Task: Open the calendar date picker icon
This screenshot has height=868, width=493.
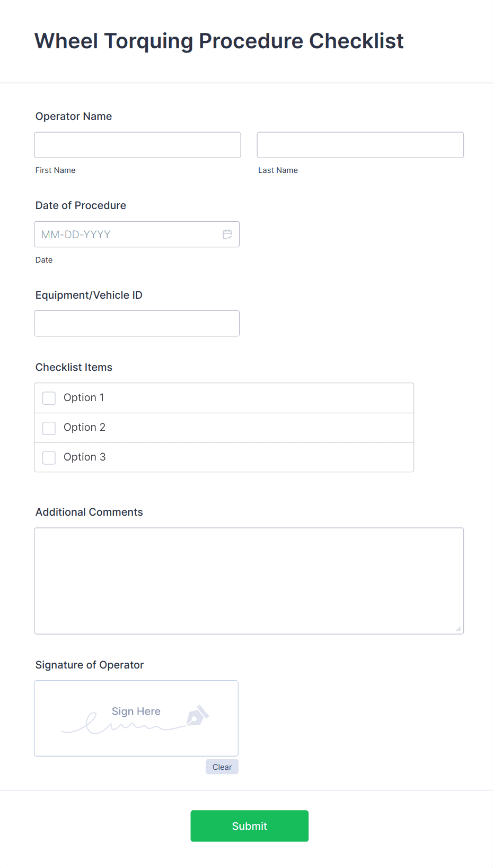Action: (227, 234)
